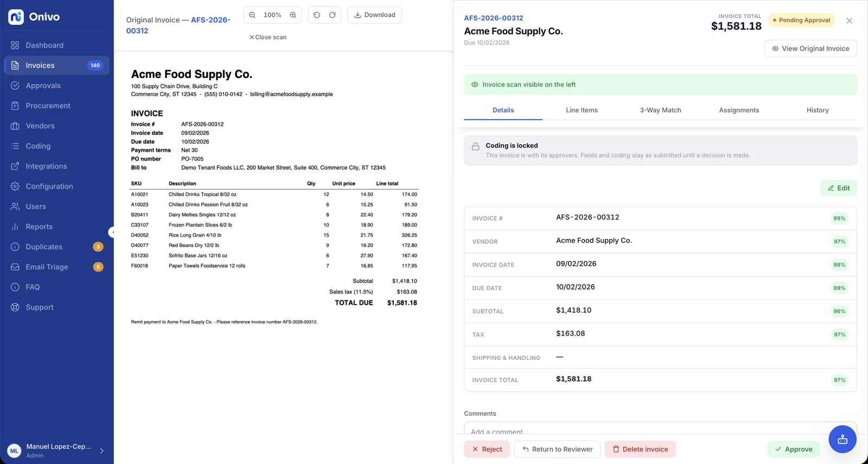Open the Vendors page

[x=57, y=126]
